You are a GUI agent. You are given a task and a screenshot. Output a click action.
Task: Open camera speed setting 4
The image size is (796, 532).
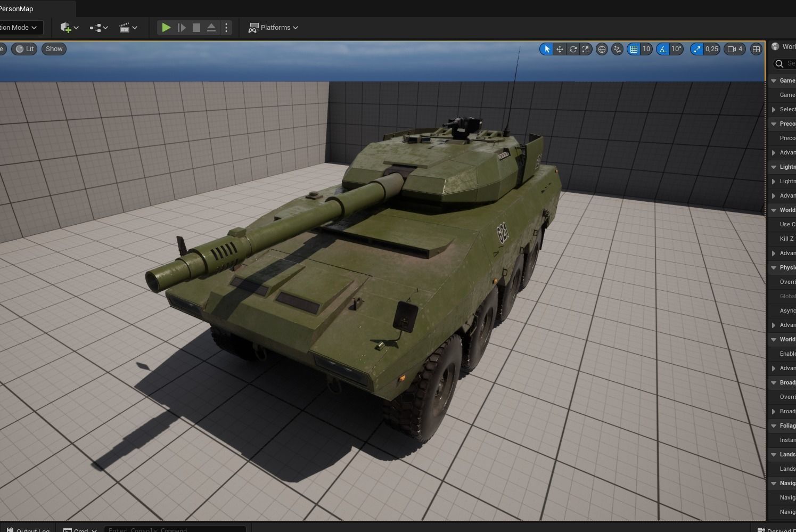(735, 49)
